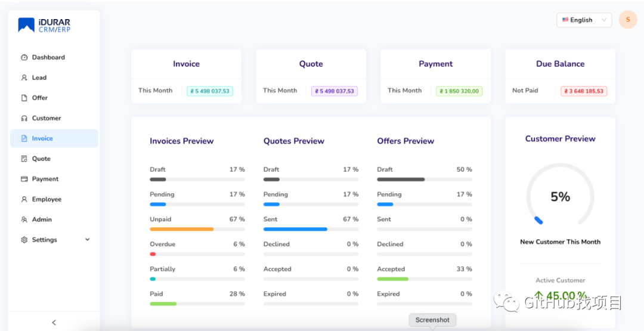The image size is (644, 331).
Task: Click the Offer document icon
Action: (24, 98)
